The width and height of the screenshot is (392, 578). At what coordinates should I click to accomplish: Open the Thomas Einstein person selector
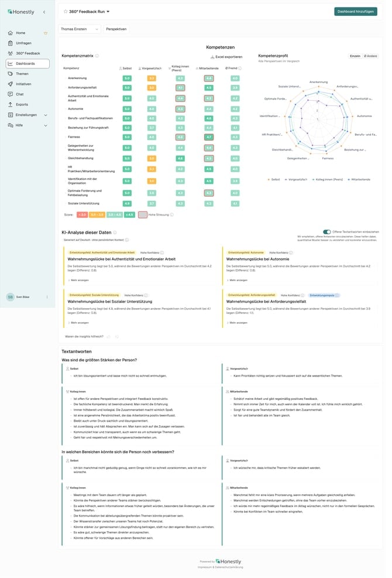point(80,29)
